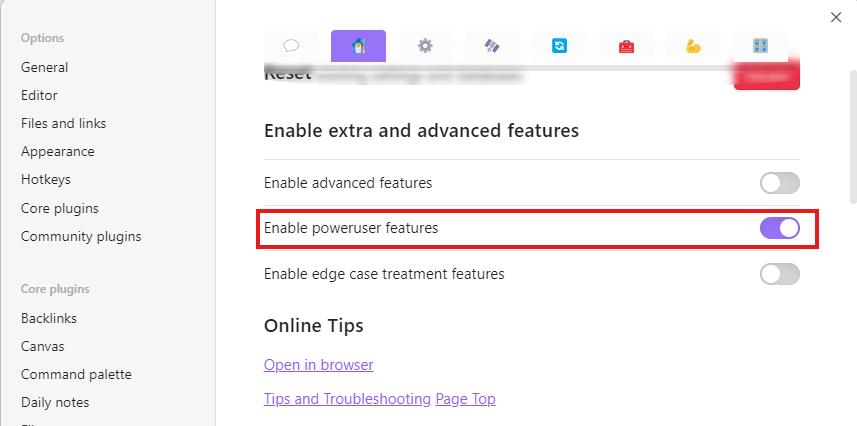Enable advanced features toggle

coord(779,183)
